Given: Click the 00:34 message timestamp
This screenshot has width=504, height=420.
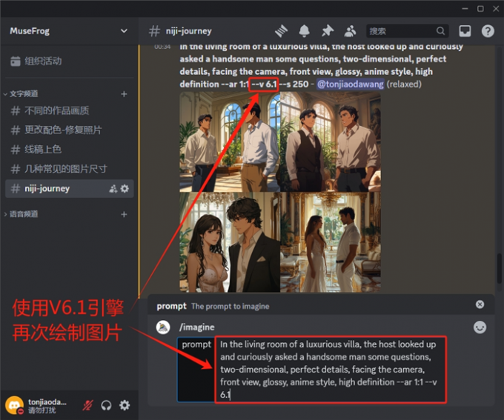Looking at the screenshot, I should [162, 47].
